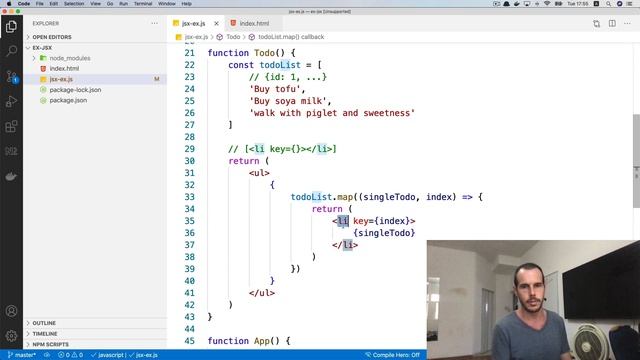
Task: Open editor more actions ellipsis
Action: point(627,23)
